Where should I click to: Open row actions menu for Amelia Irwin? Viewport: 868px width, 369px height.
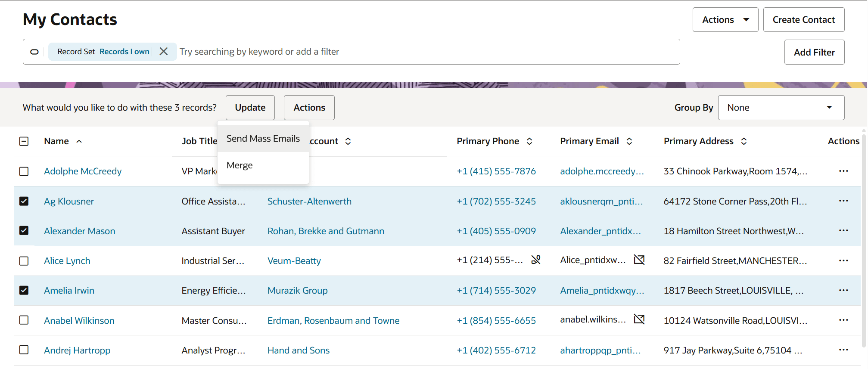843,290
